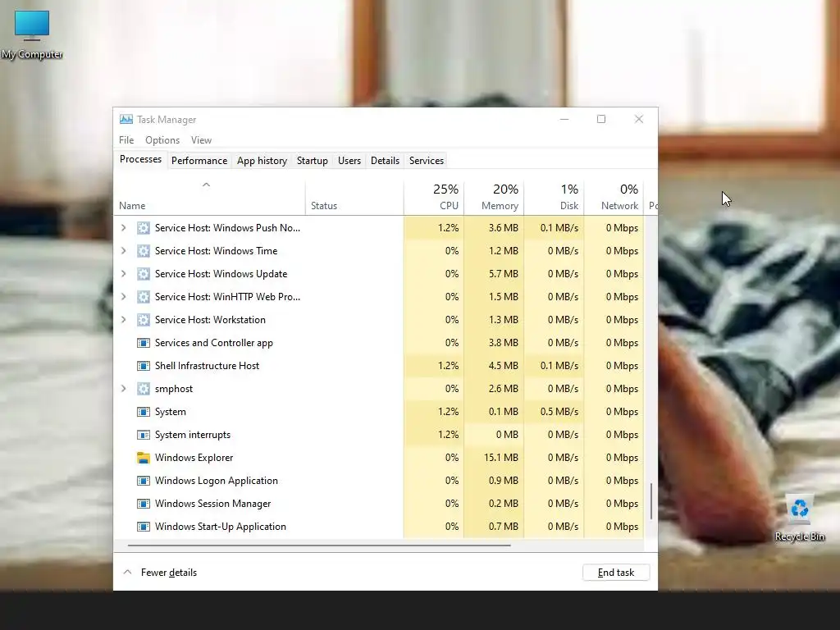
Task: Click the 15.1 MB memory value
Action: click(501, 458)
